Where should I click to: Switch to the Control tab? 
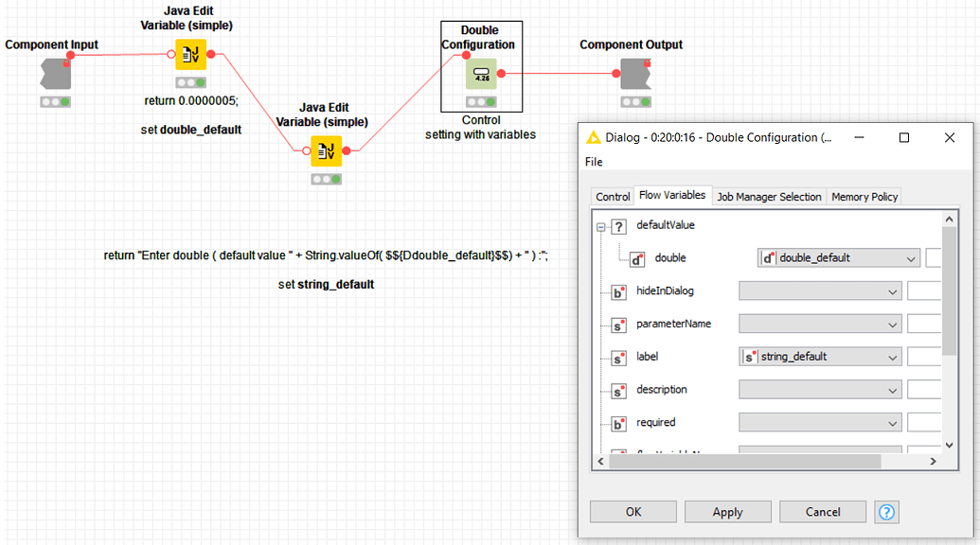[x=612, y=196]
